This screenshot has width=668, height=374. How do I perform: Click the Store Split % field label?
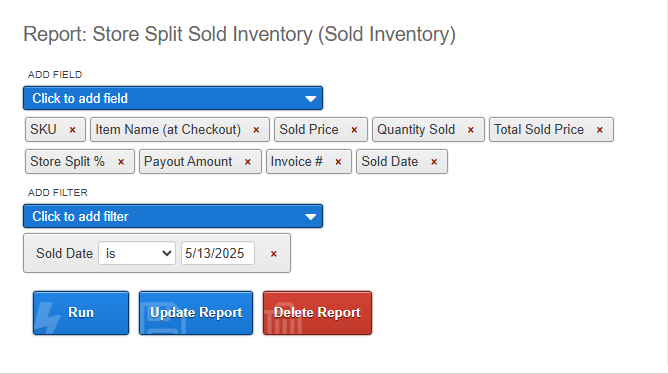click(67, 162)
